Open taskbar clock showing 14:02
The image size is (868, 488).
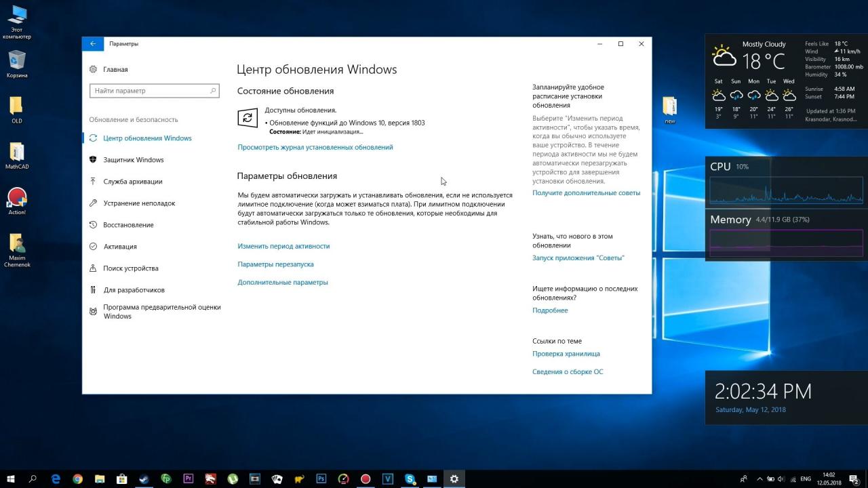[x=829, y=479]
